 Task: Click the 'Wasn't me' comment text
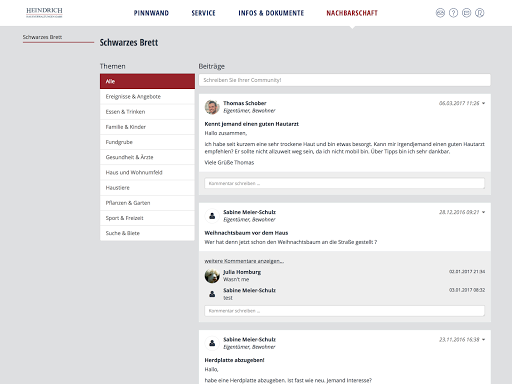236,279
